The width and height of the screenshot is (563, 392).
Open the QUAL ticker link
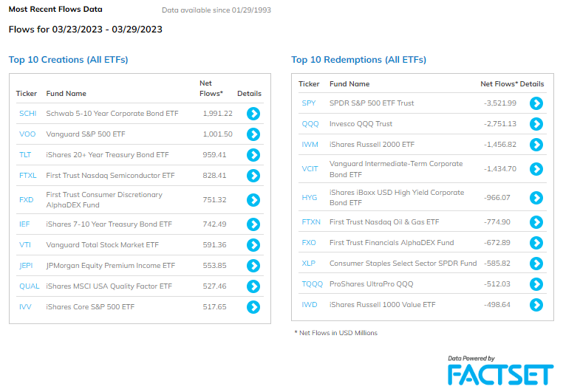[29, 286]
